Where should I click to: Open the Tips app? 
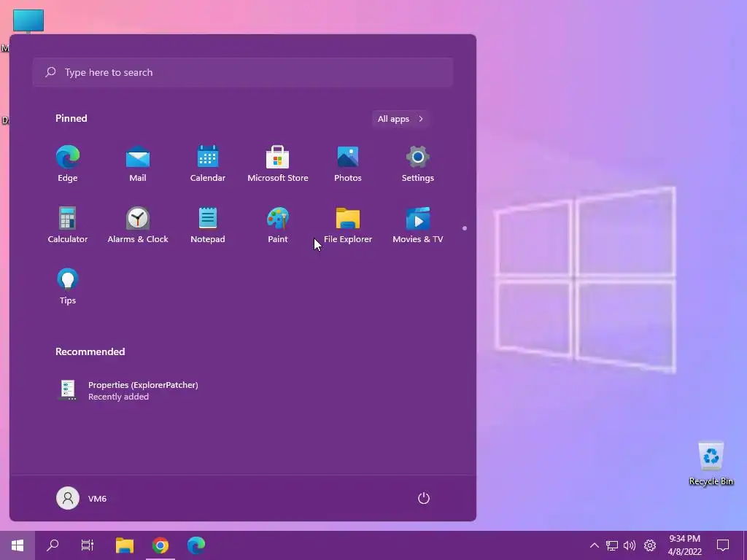click(x=68, y=287)
